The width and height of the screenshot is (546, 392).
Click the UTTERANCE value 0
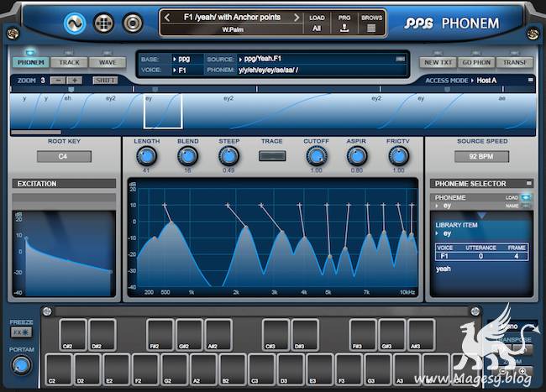pyautogui.click(x=480, y=256)
